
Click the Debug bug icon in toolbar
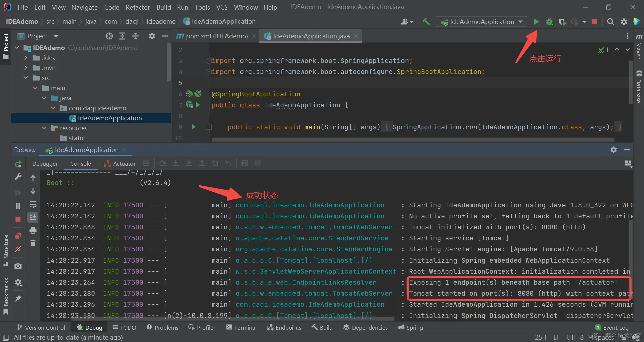coord(549,22)
